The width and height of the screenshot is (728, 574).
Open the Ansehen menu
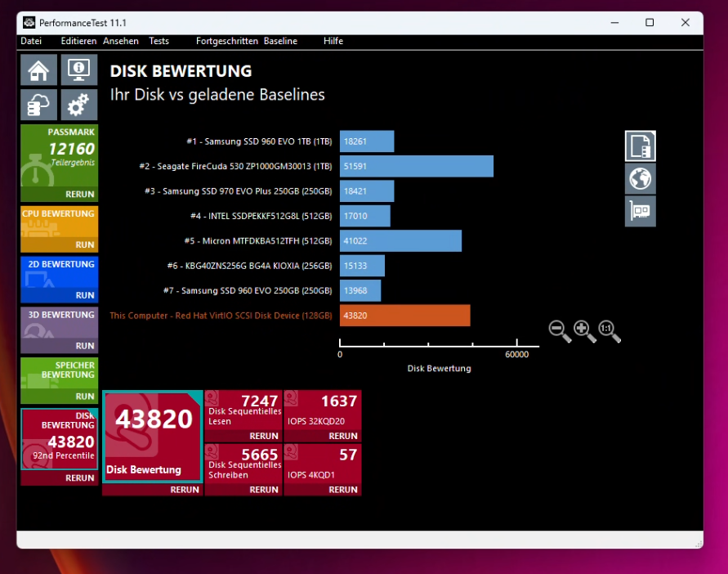(x=121, y=41)
